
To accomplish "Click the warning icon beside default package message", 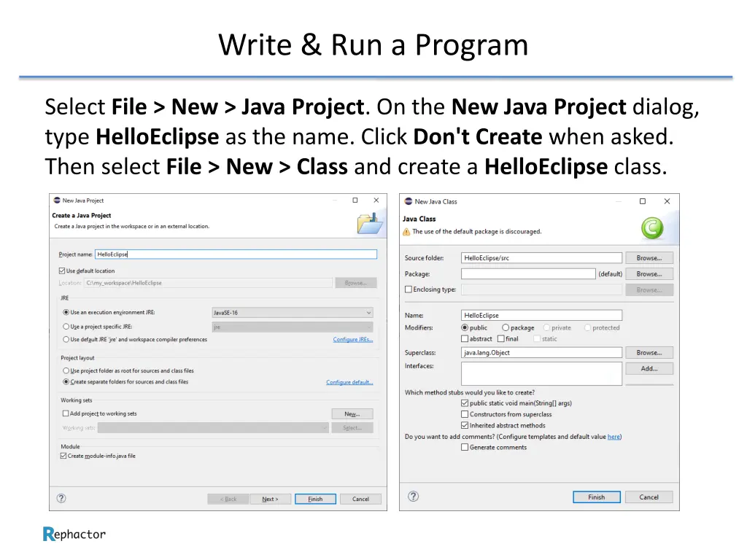I will point(406,232).
